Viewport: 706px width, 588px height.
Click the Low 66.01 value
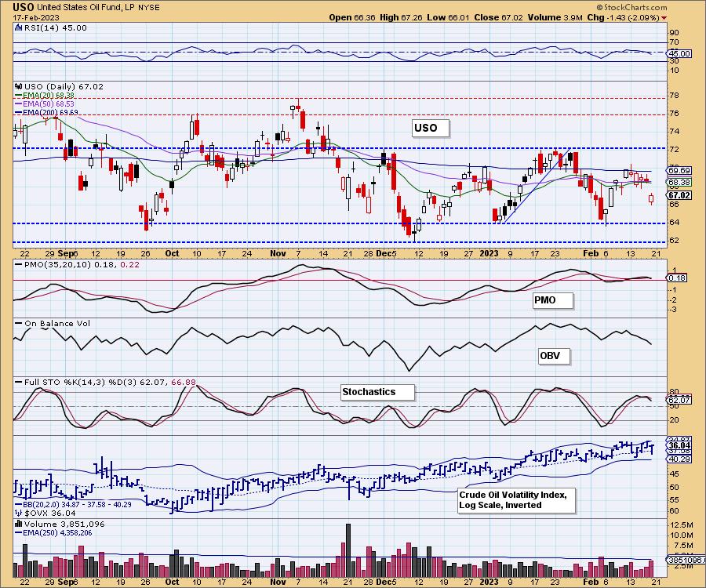[448, 17]
